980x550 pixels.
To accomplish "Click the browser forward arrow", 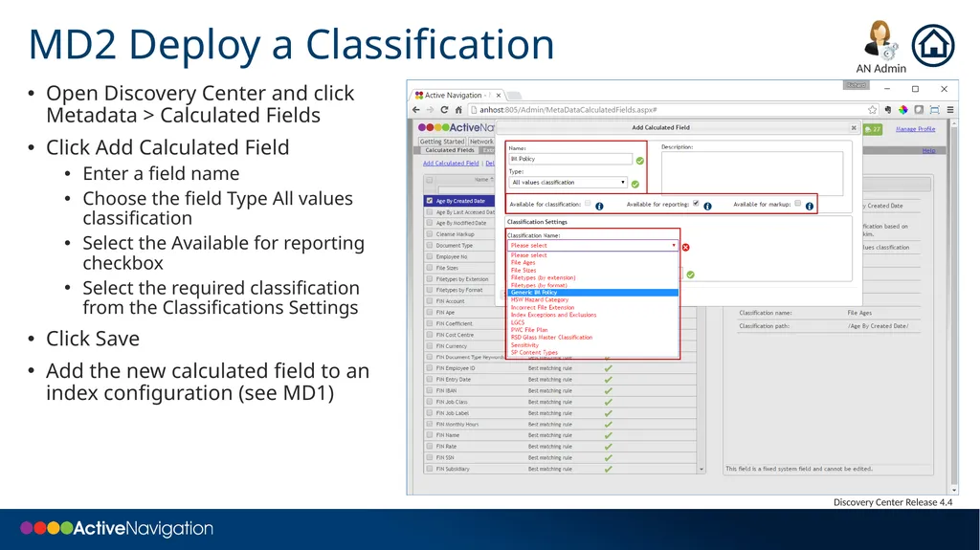I will click(430, 109).
